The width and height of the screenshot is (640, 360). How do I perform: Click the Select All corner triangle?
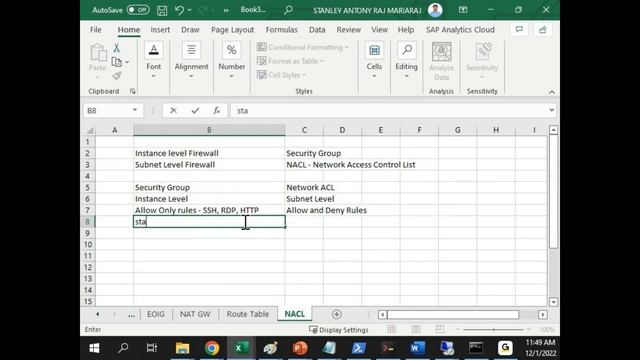[89, 130]
